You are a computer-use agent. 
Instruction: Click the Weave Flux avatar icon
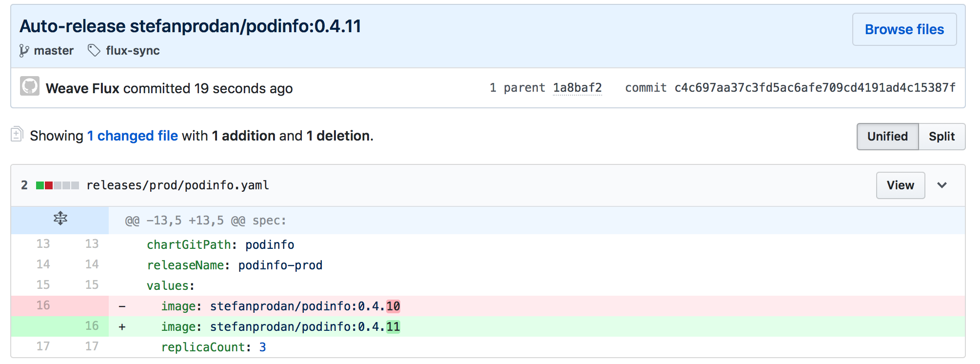coord(30,86)
